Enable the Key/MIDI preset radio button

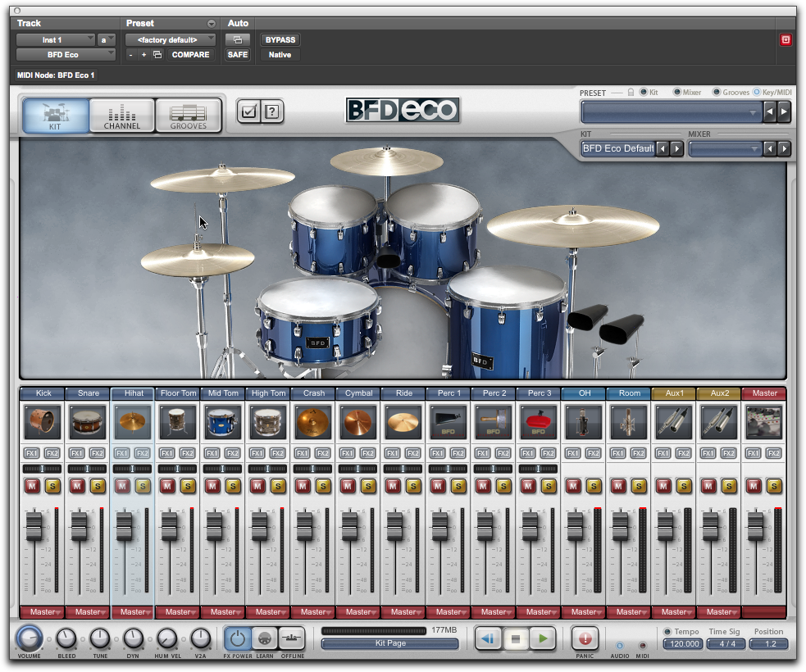[757, 92]
